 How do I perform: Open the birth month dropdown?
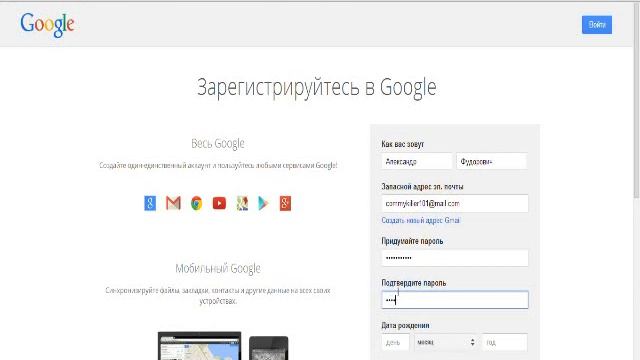point(445,342)
